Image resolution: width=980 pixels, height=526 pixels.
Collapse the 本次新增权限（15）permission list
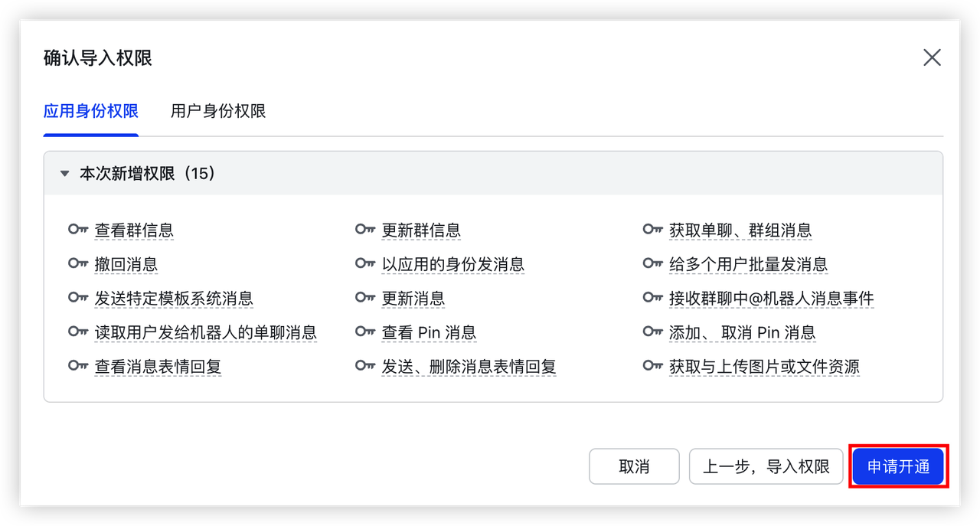[x=64, y=173]
